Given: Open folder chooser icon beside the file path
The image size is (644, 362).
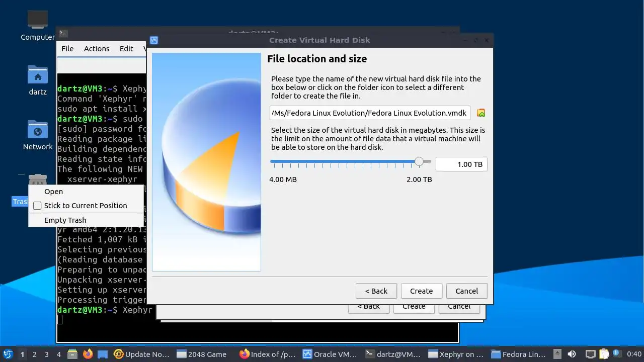Looking at the screenshot, I should (x=481, y=113).
